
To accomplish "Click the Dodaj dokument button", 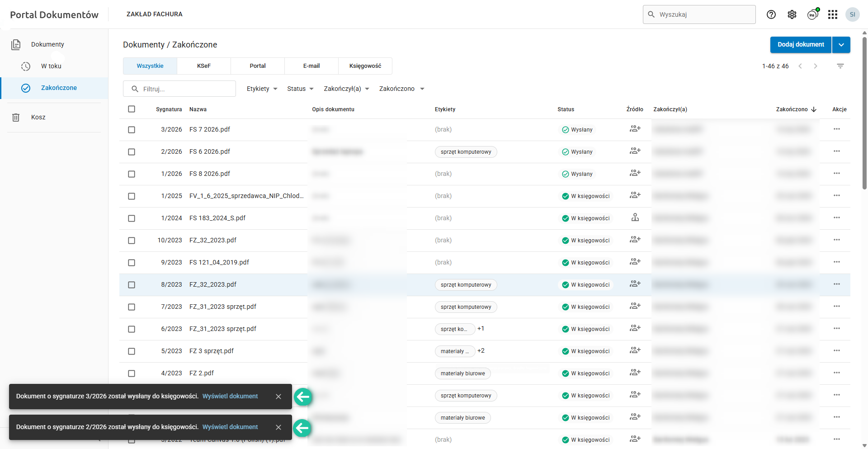I will click(801, 45).
